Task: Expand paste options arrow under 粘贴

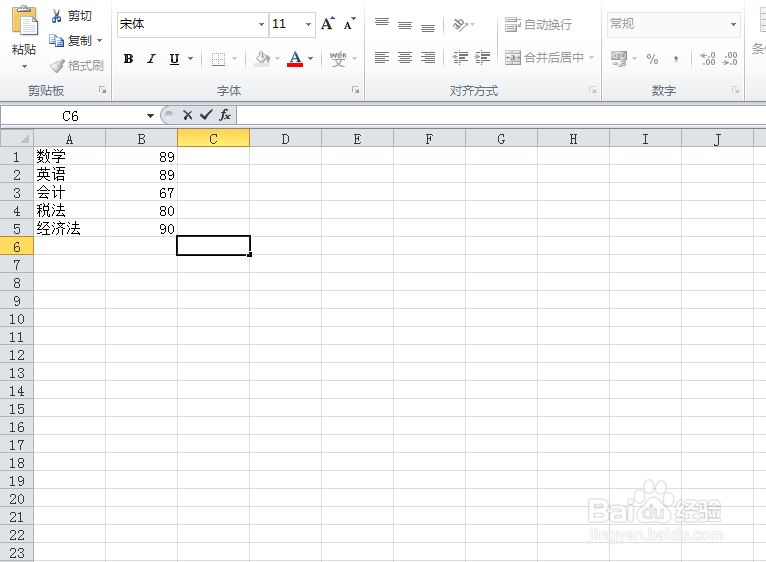Action: [x=24, y=66]
